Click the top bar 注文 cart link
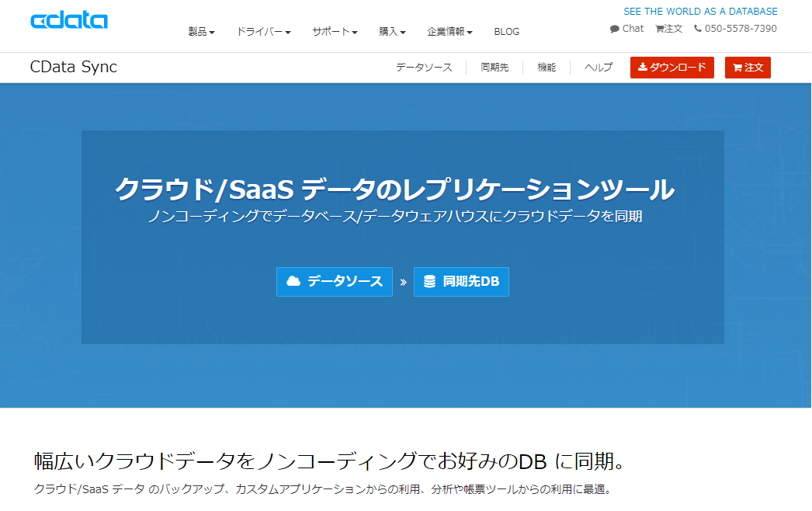812x511 pixels. [668, 29]
